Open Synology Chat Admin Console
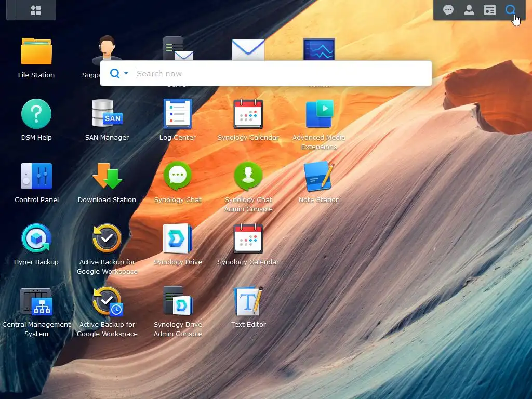532x399 pixels. [x=248, y=176]
